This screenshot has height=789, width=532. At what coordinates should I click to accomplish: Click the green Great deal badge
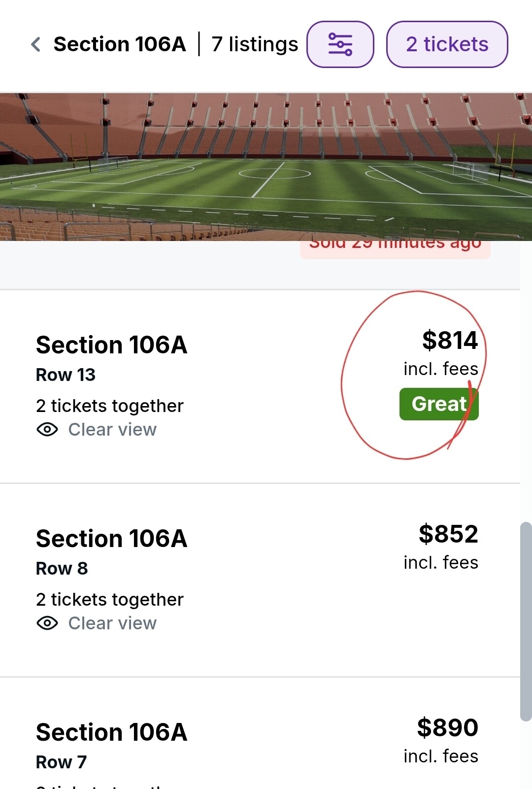click(x=438, y=404)
